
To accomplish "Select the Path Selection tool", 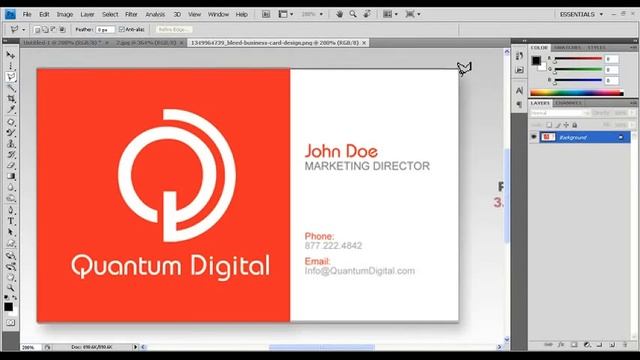I will 11,233.
